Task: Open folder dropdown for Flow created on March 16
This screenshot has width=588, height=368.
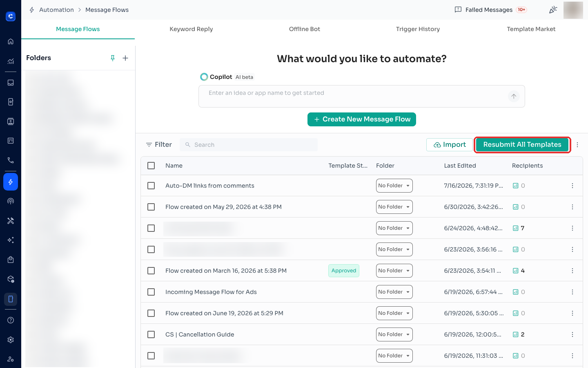Action: 394,271
